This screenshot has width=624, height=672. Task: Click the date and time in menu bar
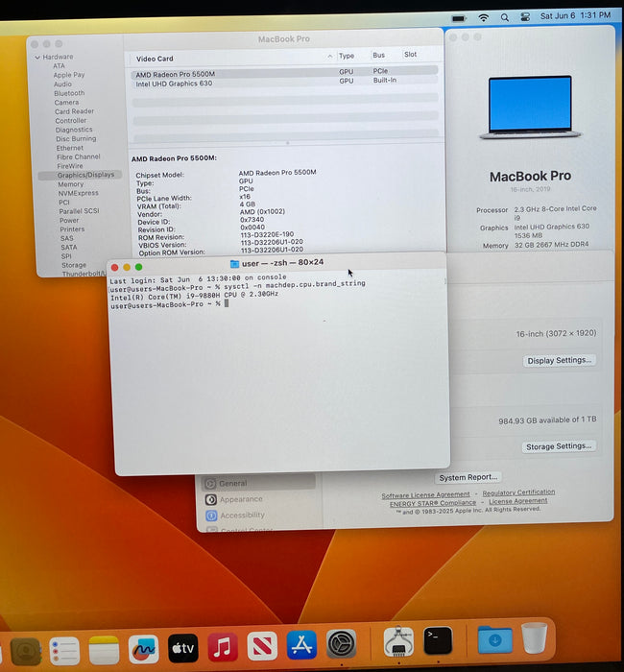(575, 15)
